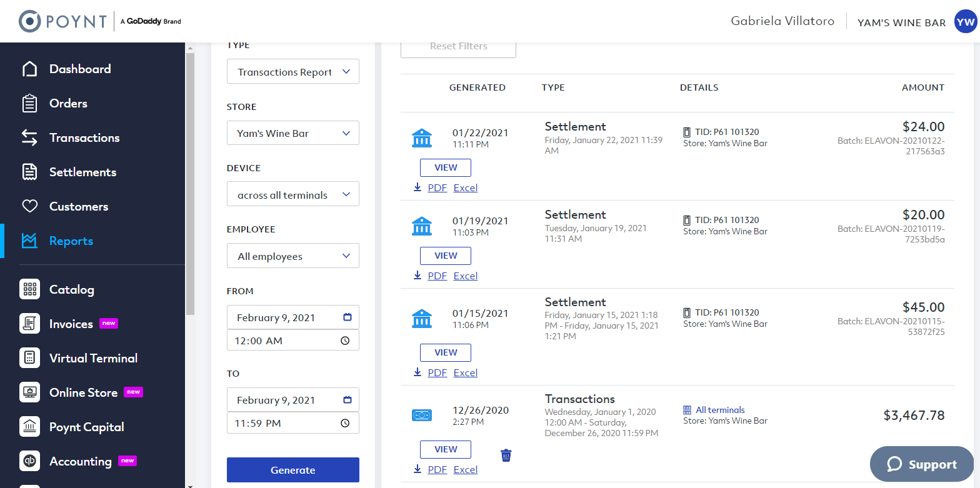Image resolution: width=980 pixels, height=488 pixels.
Task: Download Excel of 01/22/2021 settlement
Action: pos(466,187)
